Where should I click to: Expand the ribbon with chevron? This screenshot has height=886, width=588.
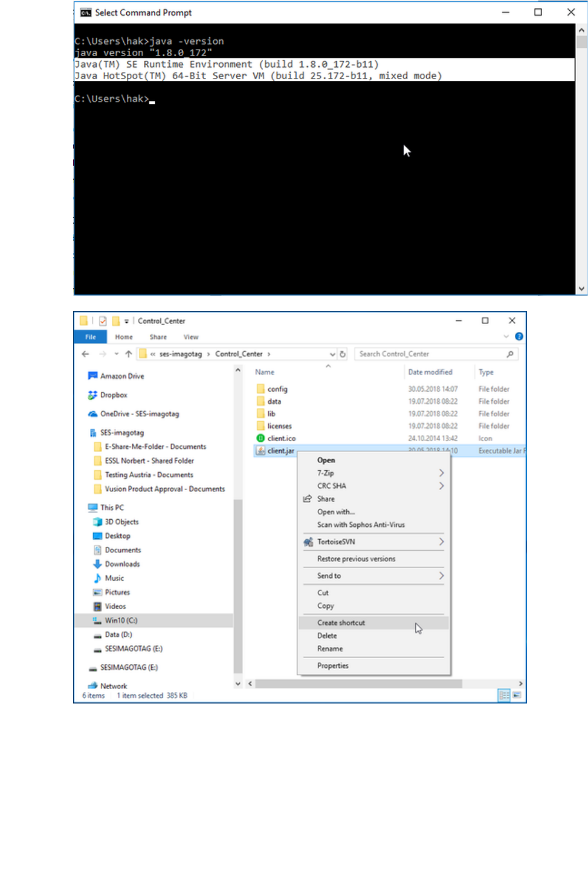click(x=506, y=337)
